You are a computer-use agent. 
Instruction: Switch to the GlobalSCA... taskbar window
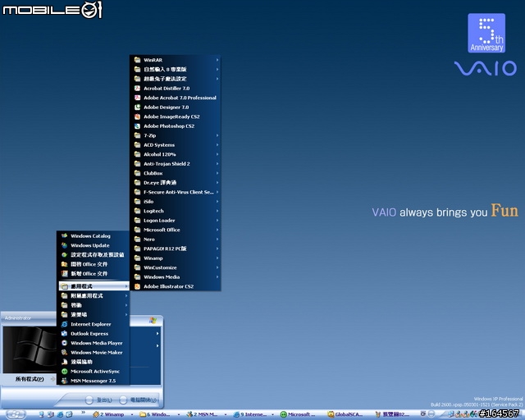pyautogui.click(x=345, y=414)
